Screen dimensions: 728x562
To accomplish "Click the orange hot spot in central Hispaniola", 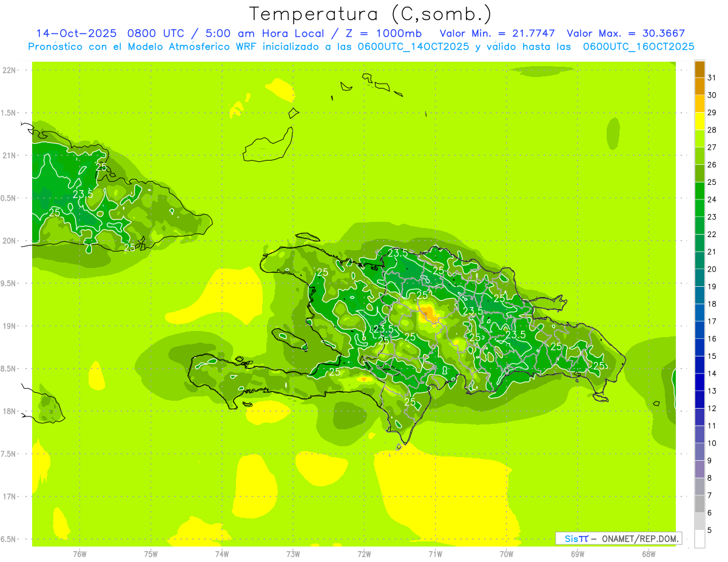I will point(429,313).
